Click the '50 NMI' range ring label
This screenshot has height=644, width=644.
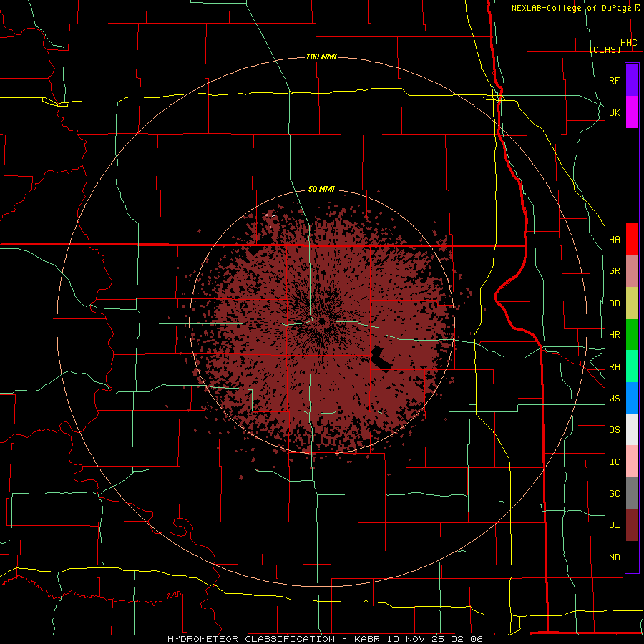pyautogui.click(x=321, y=189)
